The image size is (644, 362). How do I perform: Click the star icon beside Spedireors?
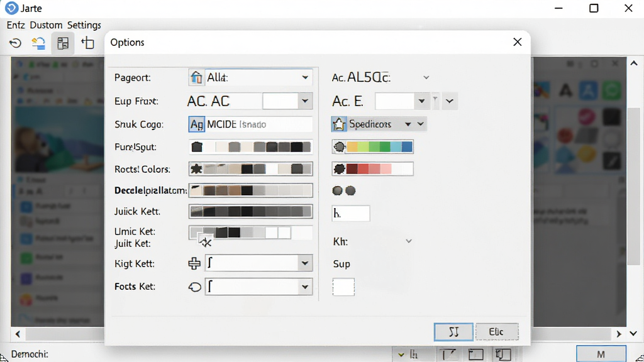(339, 124)
